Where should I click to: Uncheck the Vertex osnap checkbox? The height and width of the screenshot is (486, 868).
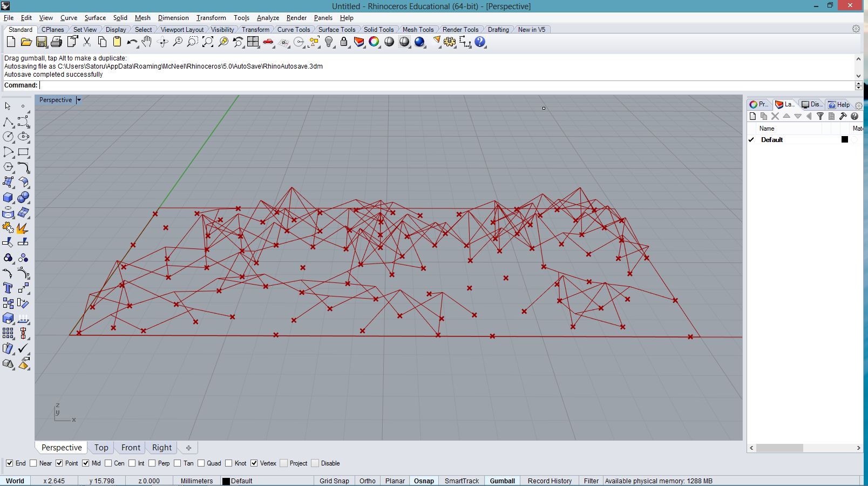[254, 463]
